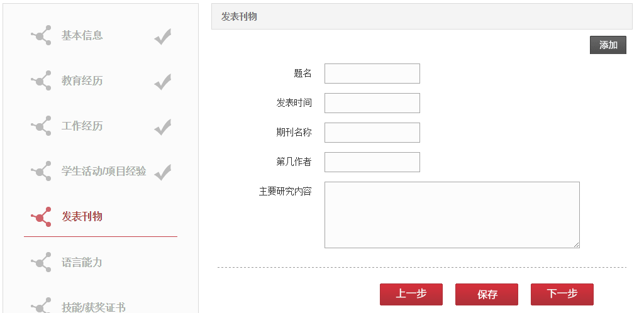Screen dimensions: 644x313
Task: Click the checkmark next to 教育经历
Action: click(163, 82)
